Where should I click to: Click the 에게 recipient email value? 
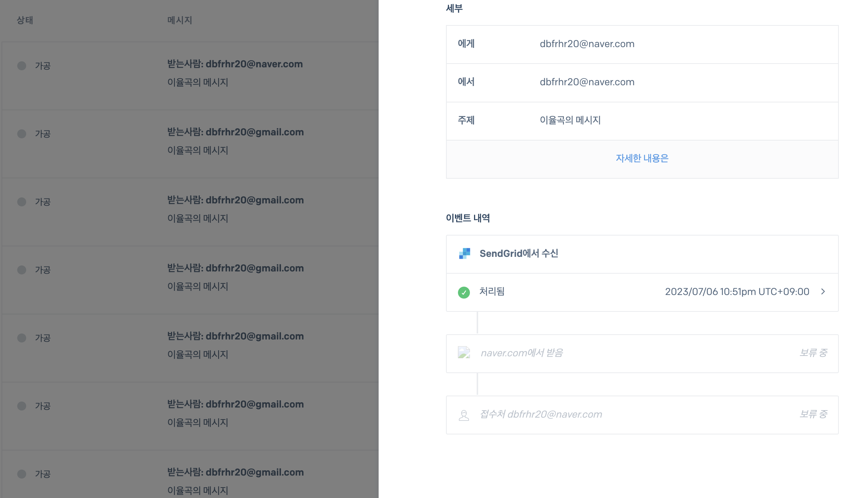(x=587, y=44)
